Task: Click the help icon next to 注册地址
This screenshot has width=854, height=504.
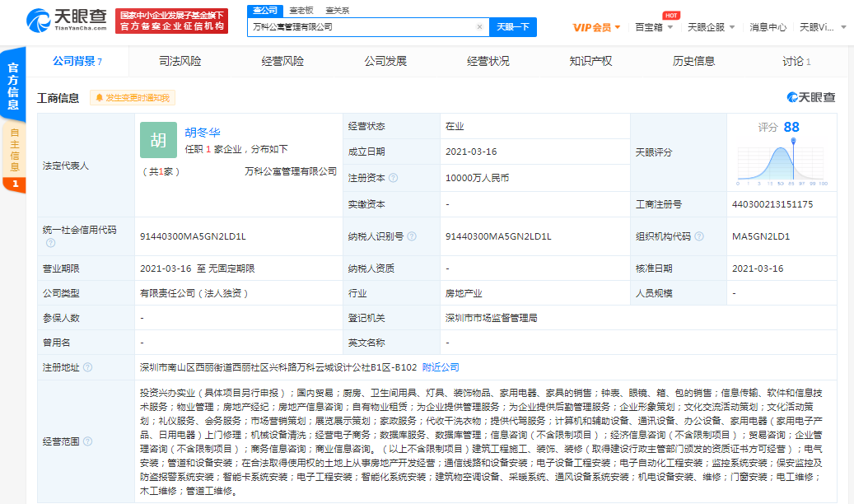Action: click(87, 367)
